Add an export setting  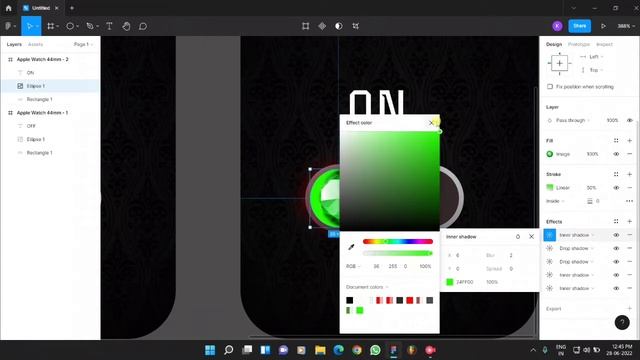point(629,309)
